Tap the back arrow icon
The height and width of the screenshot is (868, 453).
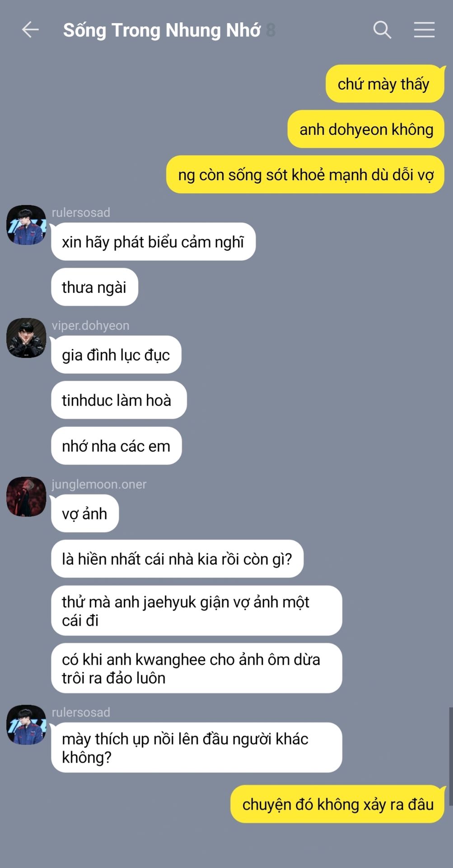tap(30, 30)
